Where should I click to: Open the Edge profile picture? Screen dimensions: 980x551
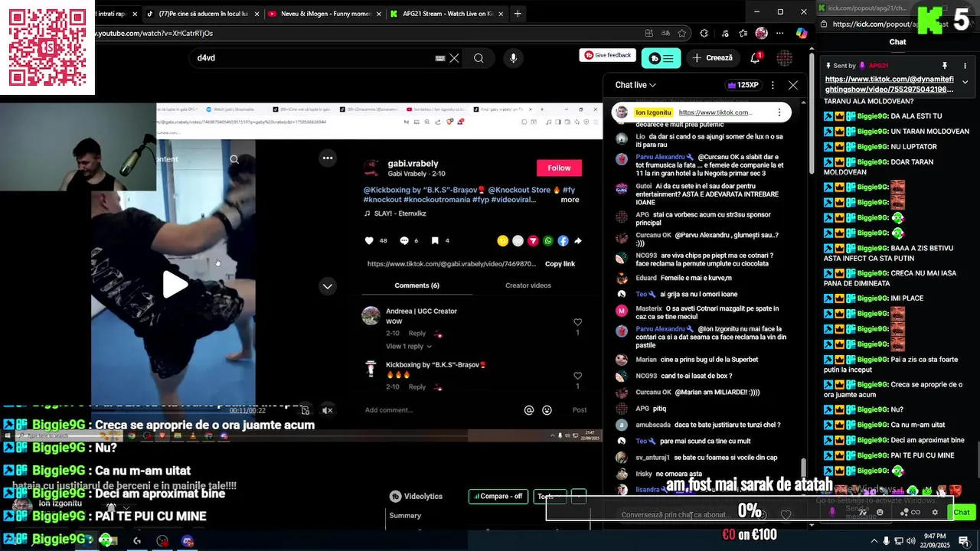(x=761, y=34)
